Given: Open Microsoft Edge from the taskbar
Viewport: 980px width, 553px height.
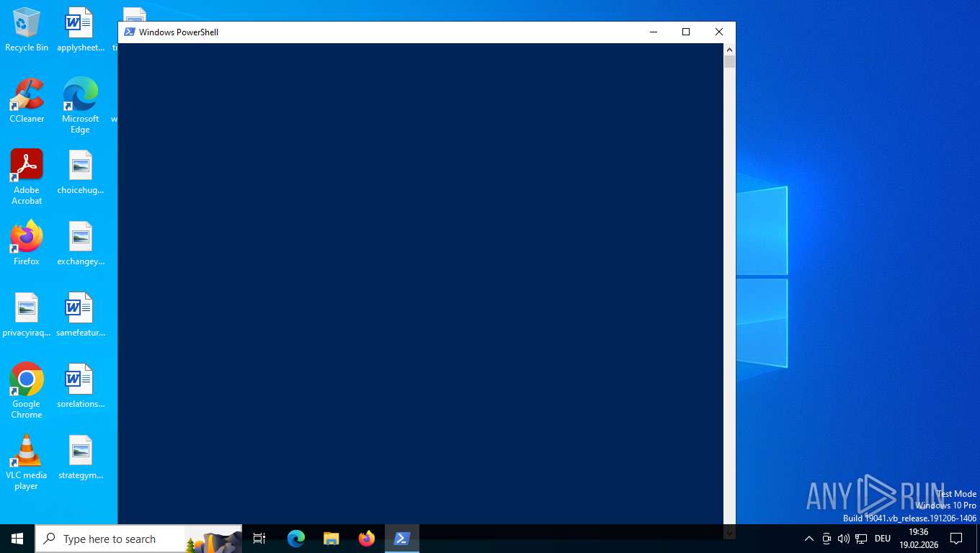Looking at the screenshot, I should [x=295, y=539].
